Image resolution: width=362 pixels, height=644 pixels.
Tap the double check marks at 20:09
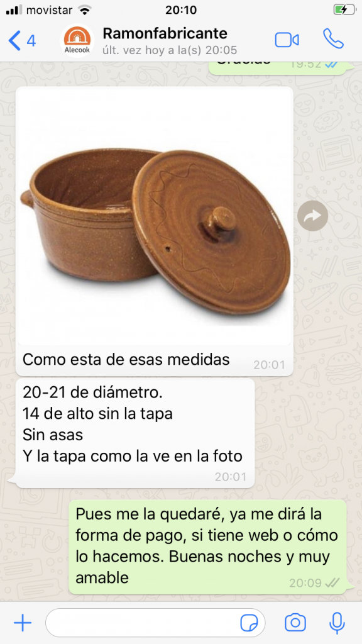pyautogui.click(x=332, y=582)
